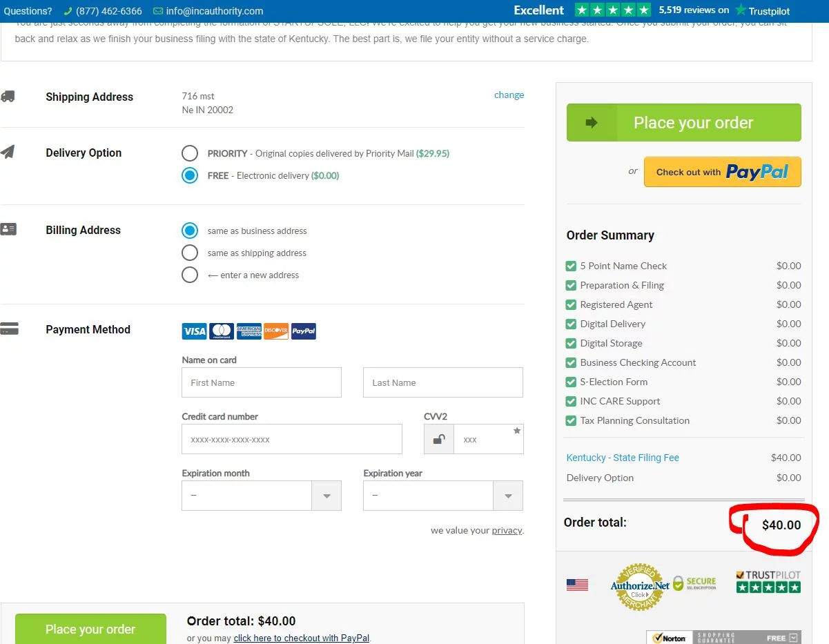Click the American Express card icon
Image resolution: width=829 pixels, height=644 pixels.
248,331
